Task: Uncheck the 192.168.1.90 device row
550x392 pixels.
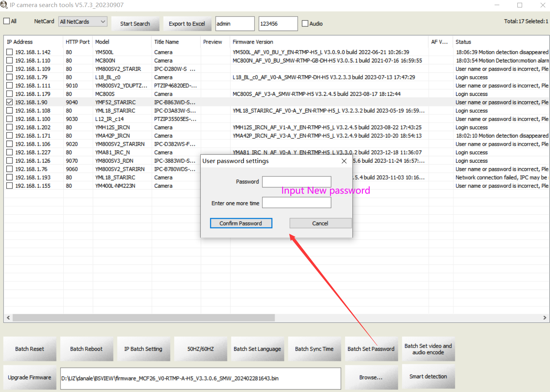Action: click(9, 102)
